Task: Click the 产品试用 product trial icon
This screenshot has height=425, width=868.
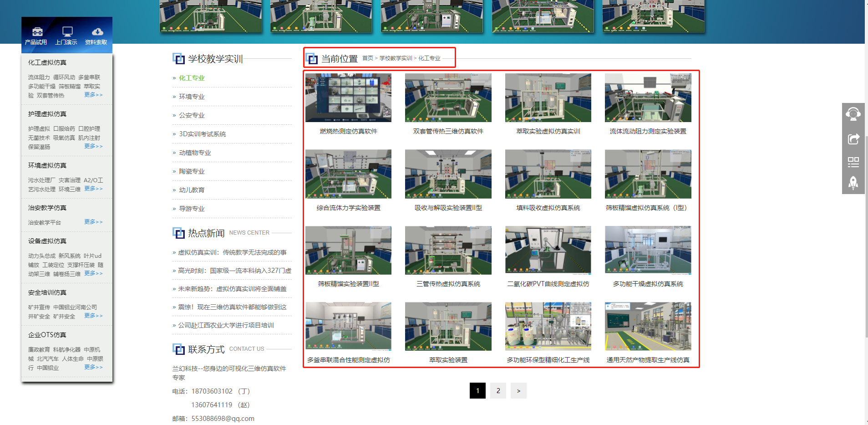Action: click(x=37, y=32)
